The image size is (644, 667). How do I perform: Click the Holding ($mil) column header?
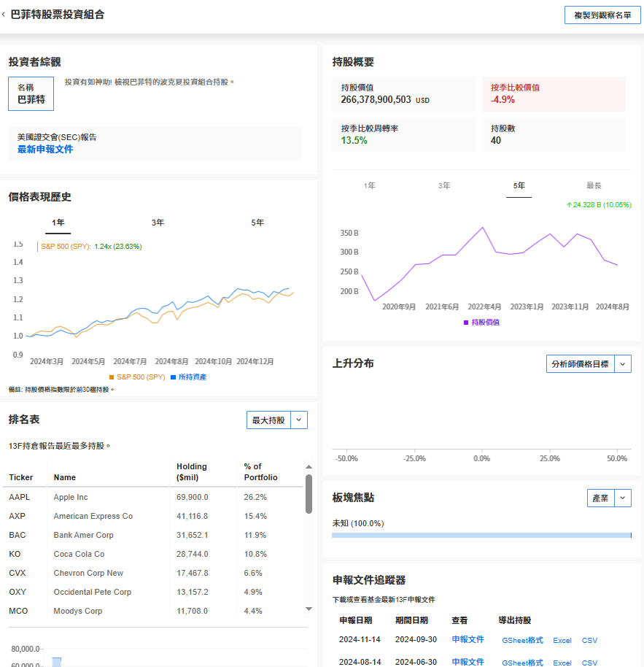(x=192, y=471)
